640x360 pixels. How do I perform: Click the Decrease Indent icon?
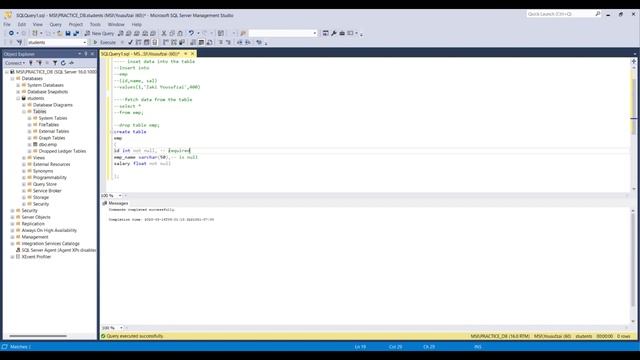[240, 42]
